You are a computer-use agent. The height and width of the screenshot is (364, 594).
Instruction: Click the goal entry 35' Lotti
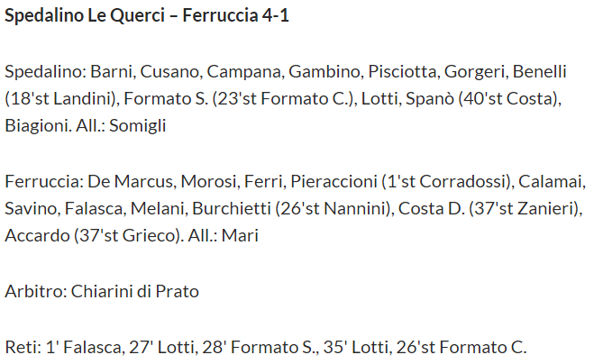pyautogui.click(x=355, y=348)
